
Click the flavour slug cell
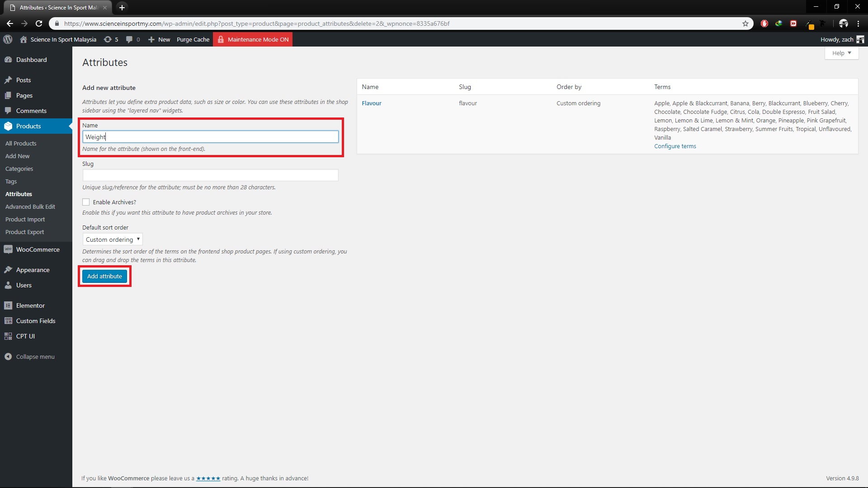[x=468, y=103]
